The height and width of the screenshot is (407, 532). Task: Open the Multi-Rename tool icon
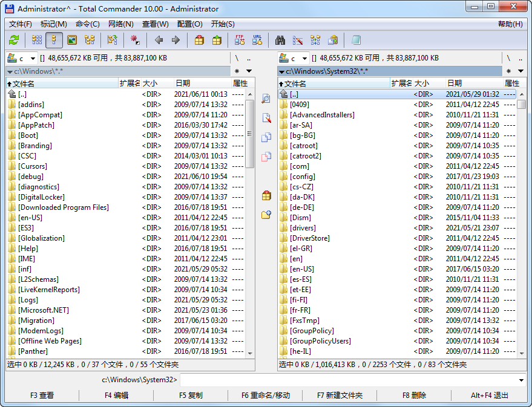[x=298, y=41]
